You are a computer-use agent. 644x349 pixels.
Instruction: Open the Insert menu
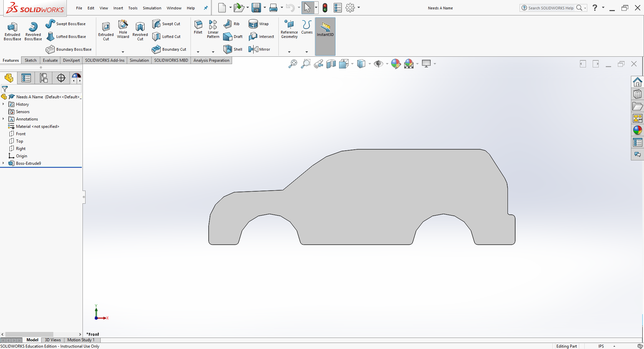click(118, 8)
